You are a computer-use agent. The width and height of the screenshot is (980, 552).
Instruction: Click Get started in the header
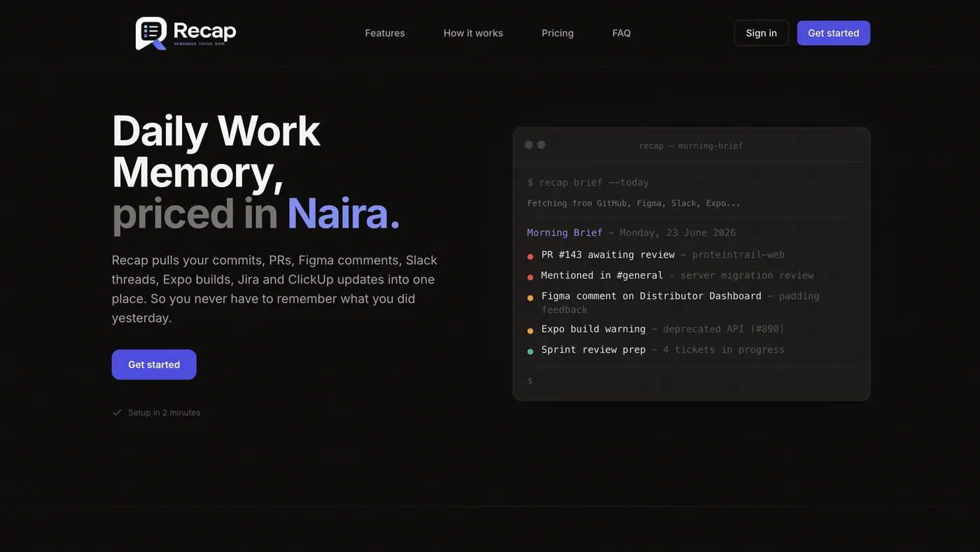click(834, 33)
